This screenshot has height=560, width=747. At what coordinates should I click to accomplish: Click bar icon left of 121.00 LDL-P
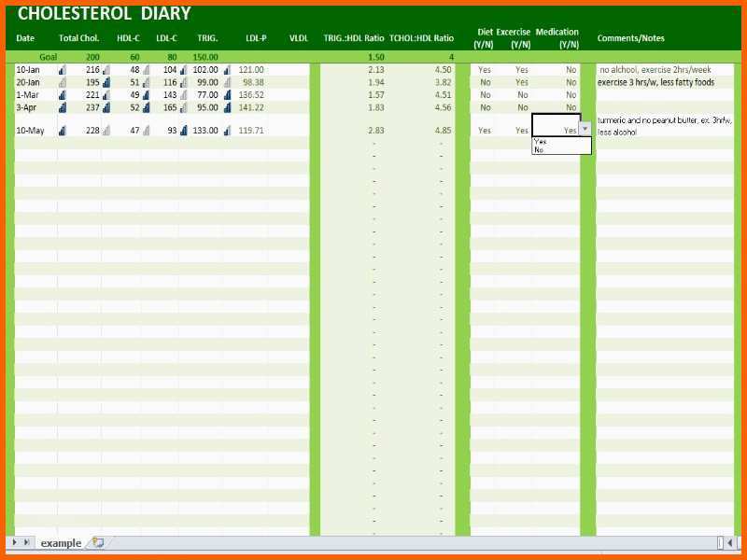coord(227,70)
